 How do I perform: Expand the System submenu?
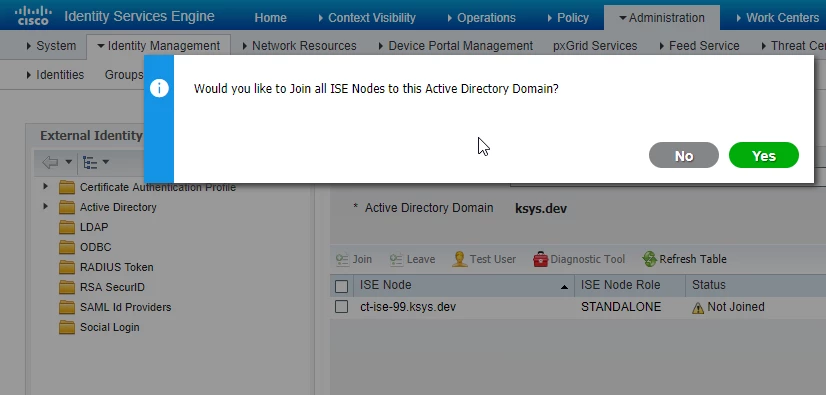pos(51,46)
